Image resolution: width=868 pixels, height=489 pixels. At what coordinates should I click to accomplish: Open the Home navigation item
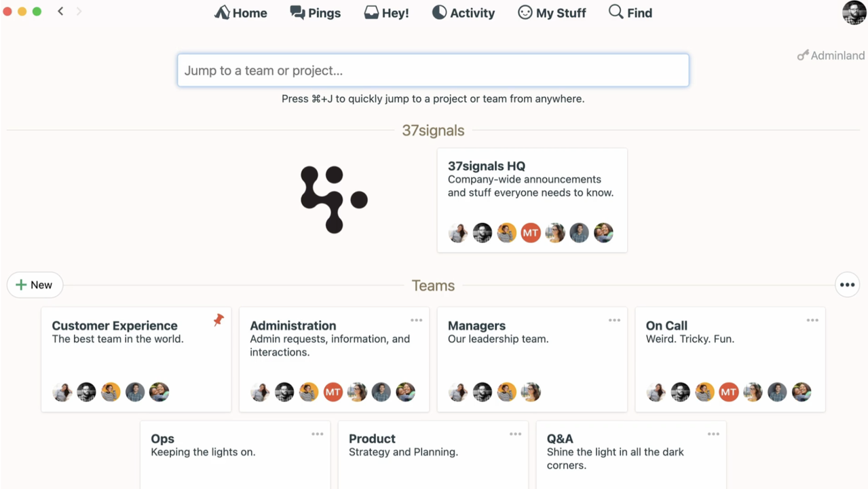coord(241,13)
